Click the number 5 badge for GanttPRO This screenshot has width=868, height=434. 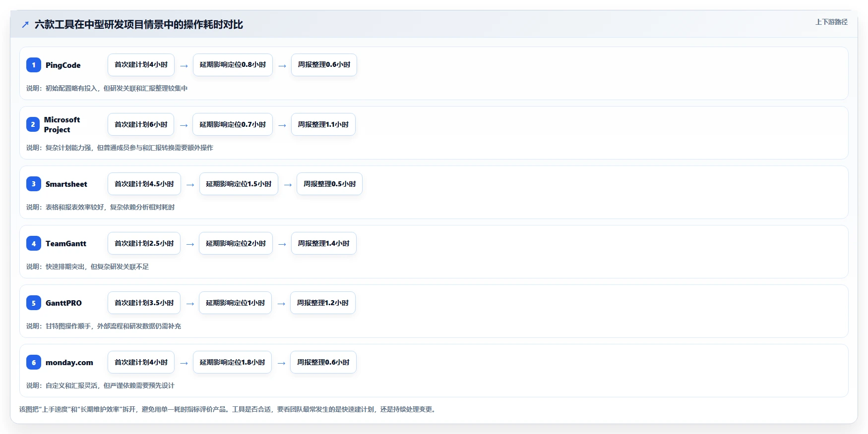pos(34,303)
